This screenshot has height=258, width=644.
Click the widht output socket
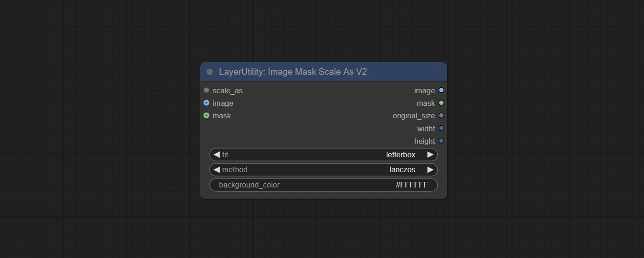click(x=441, y=129)
